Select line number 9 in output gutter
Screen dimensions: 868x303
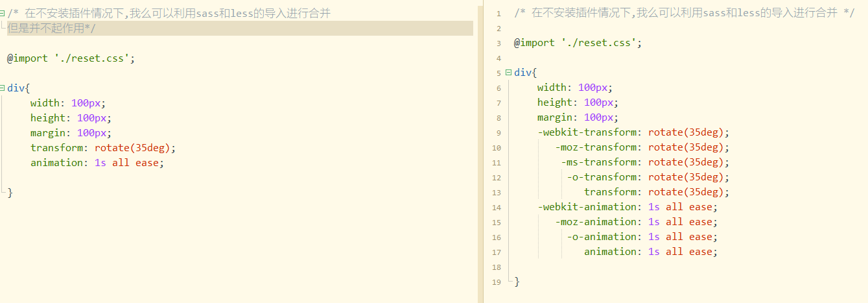[499, 133]
